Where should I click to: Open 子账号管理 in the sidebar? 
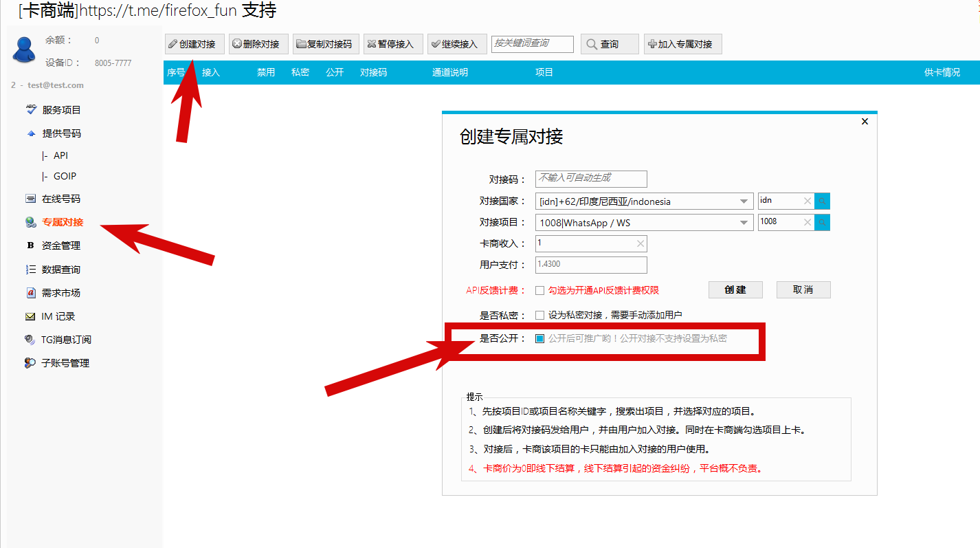tap(65, 363)
